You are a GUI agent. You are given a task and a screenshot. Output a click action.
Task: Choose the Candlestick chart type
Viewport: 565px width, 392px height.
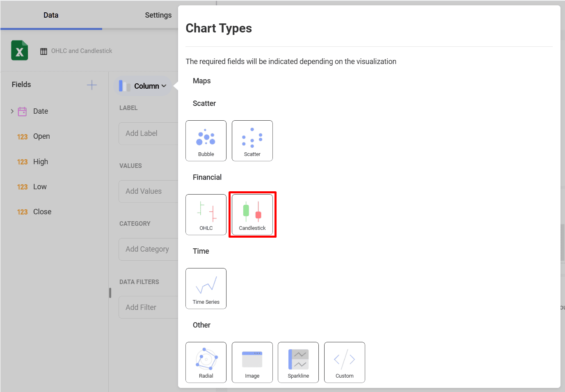pos(252,215)
